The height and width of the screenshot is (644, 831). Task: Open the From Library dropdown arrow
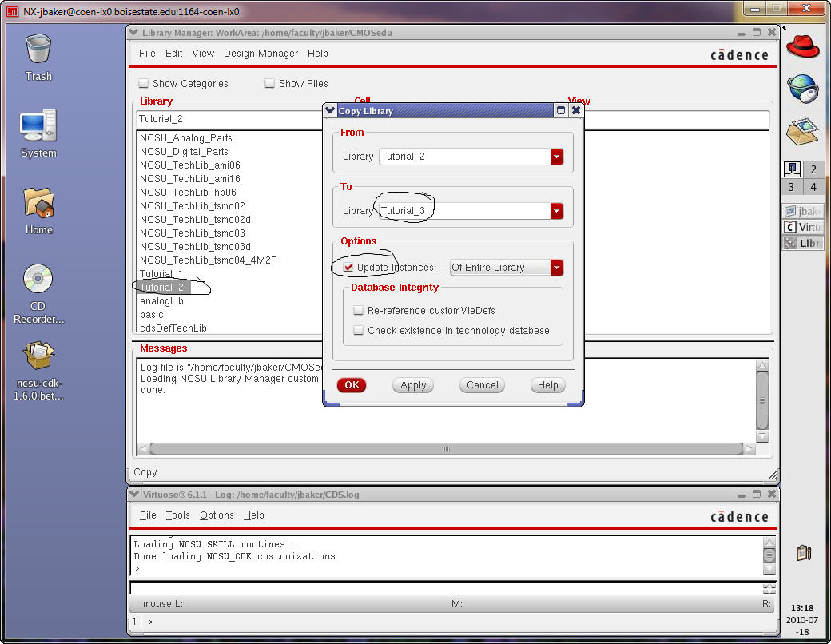click(x=556, y=157)
